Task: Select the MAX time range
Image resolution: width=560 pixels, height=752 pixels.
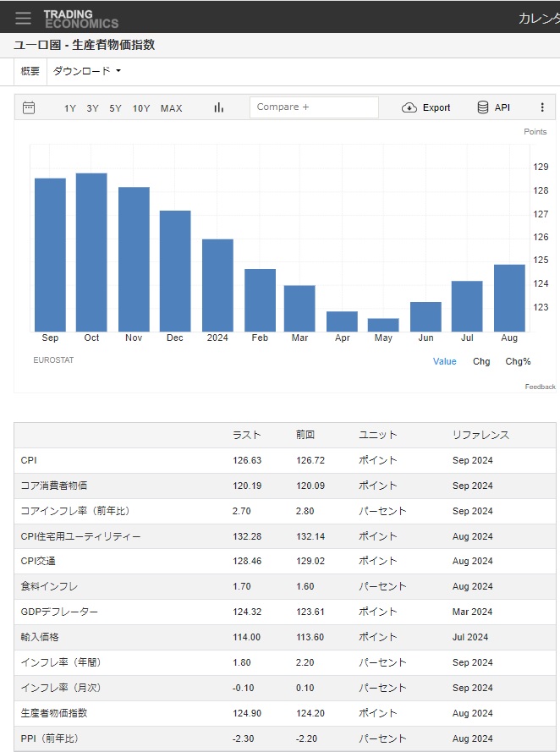Action: [x=172, y=108]
